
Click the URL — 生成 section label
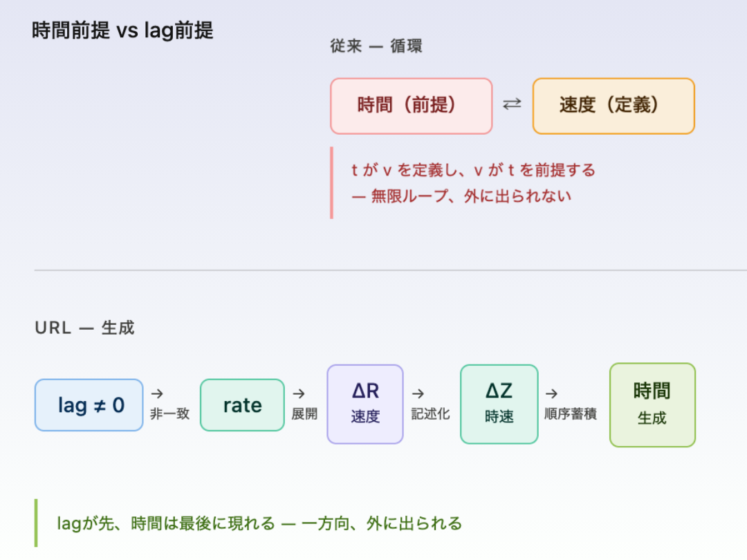pos(84,328)
